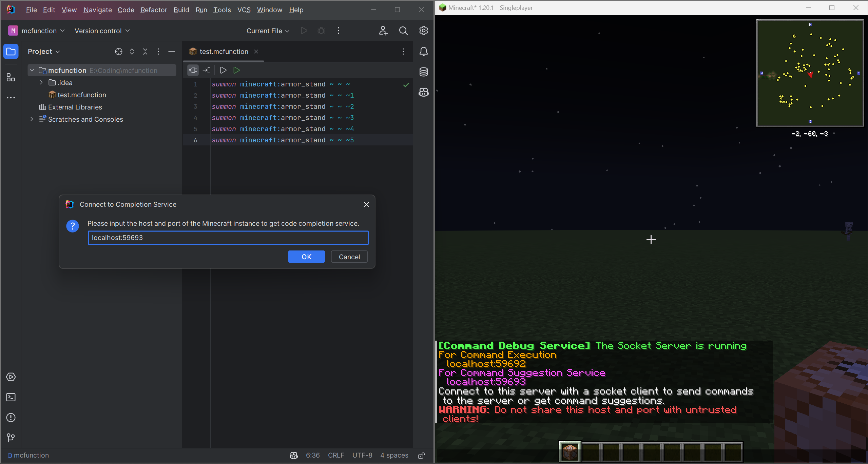
Task: Click the disabled Run button in main toolbar
Action: click(x=304, y=31)
